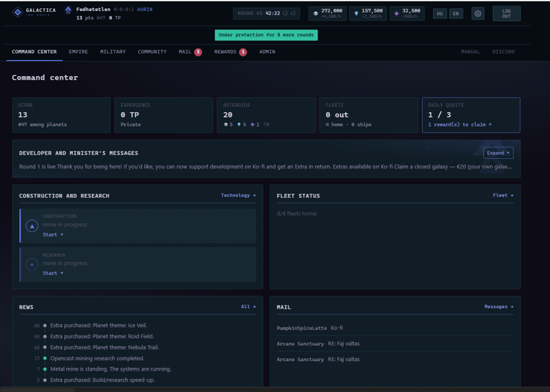The width and height of the screenshot is (550, 392).
Task: Open the Rewards tab
Action: coord(225,52)
